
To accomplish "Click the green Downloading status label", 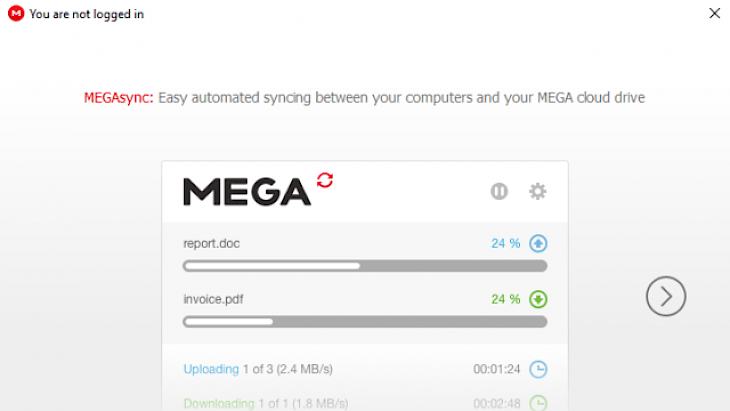I will coord(219,404).
